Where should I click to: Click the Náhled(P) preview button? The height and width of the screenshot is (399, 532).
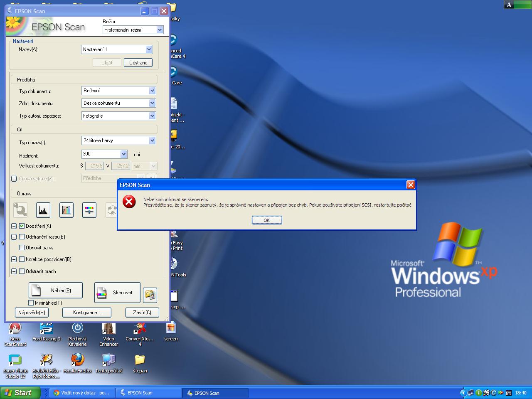[x=55, y=291]
